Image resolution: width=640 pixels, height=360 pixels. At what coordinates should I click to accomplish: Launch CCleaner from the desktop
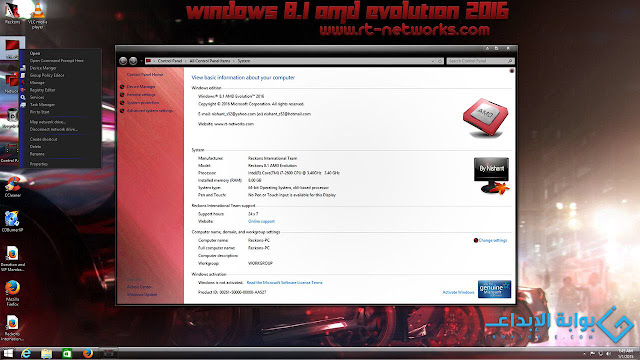(x=13, y=187)
